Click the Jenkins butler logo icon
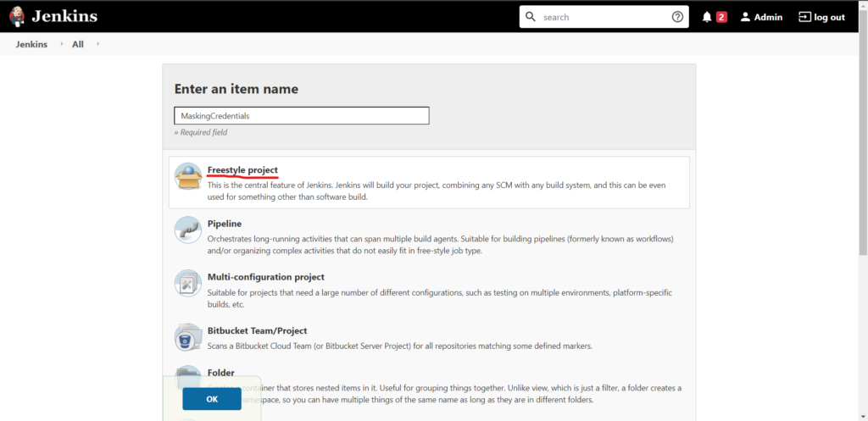 tap(17, 17)
